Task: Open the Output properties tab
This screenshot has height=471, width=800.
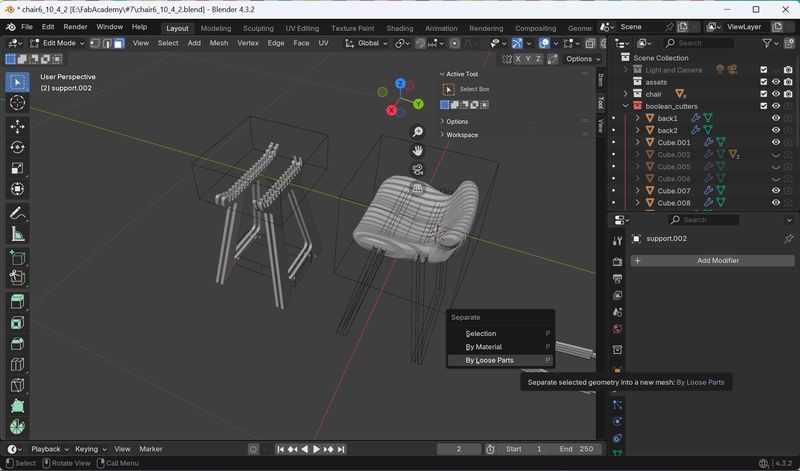Action: 617,279
